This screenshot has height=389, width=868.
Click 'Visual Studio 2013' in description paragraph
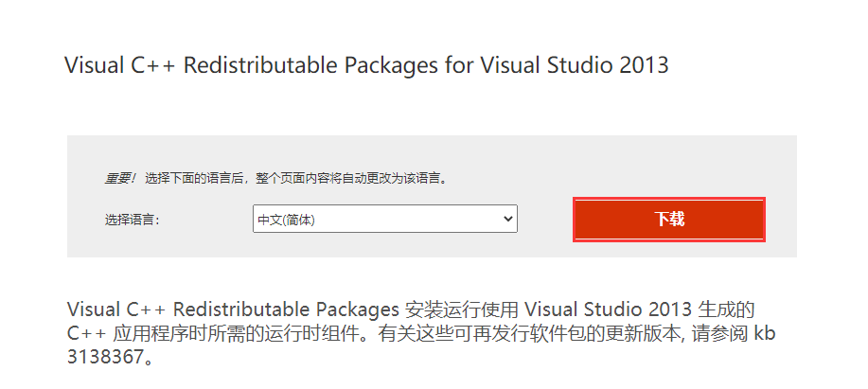pos(608,309)
